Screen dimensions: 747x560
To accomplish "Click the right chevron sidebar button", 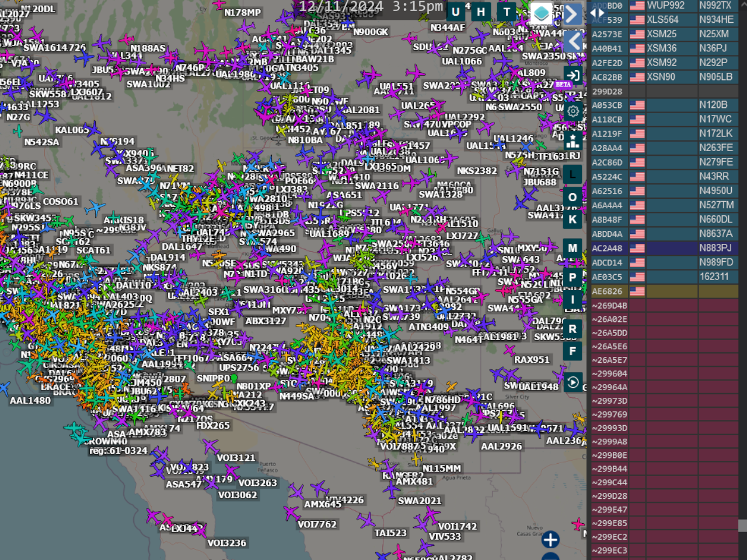I will (x=573, y=13).
